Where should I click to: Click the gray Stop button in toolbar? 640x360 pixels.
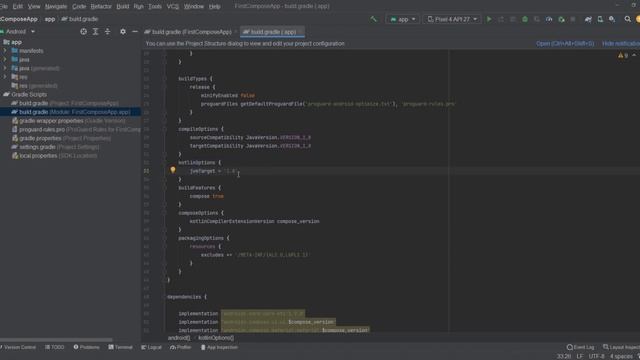(x=573, y=19)
